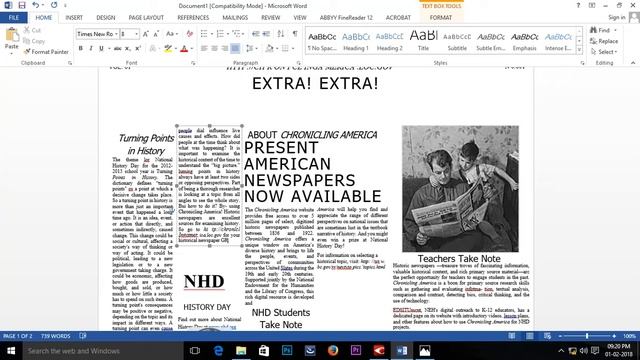Open the spelling proofing status icon
640x360 pixels.
pos(83,336)
